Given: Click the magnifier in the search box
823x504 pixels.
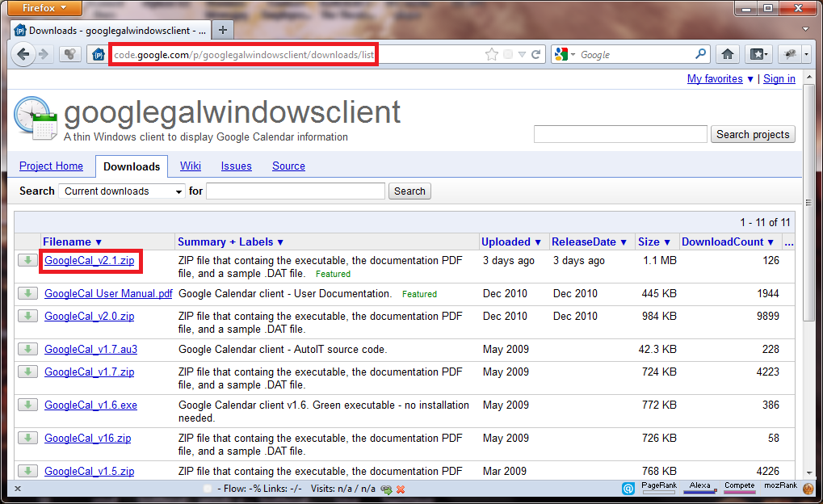Looking at the screenshot, I should (x=700, y=54).
